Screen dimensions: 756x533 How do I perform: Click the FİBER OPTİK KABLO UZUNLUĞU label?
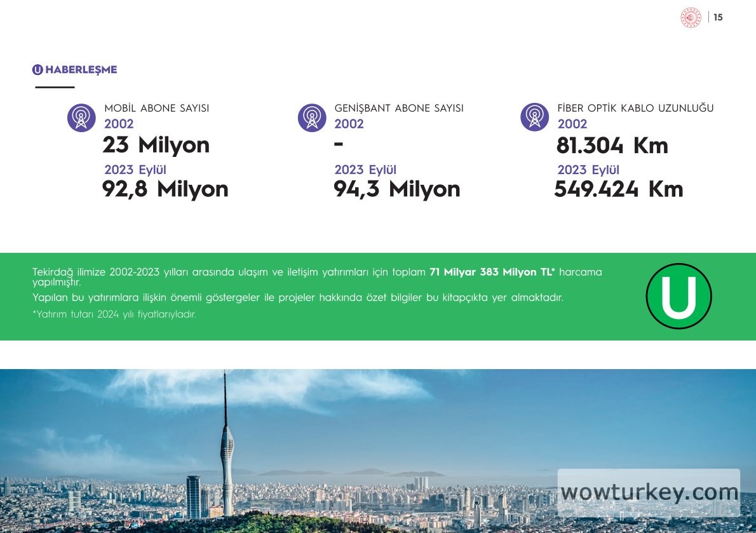tap(635, 109)
